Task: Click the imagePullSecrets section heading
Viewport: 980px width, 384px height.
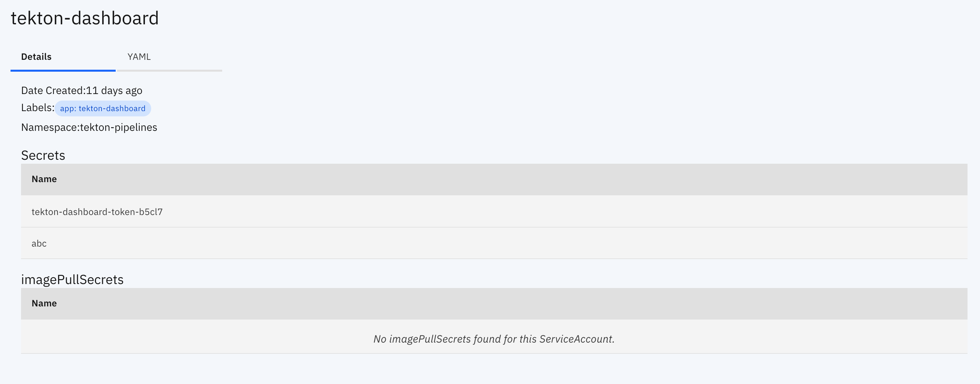Action: pos(72,279)
